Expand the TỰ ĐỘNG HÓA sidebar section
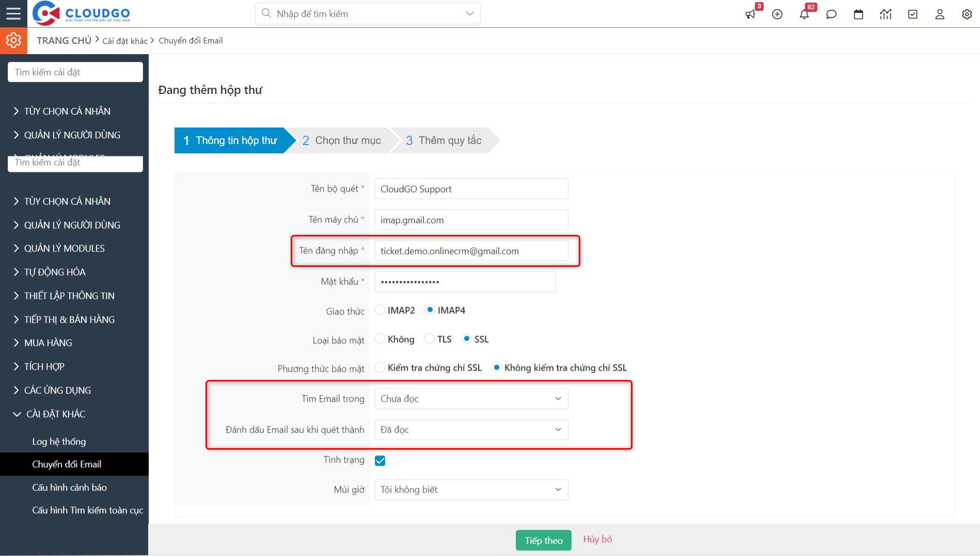The height and width of the screenshot is (556, 980). point(55,272)
